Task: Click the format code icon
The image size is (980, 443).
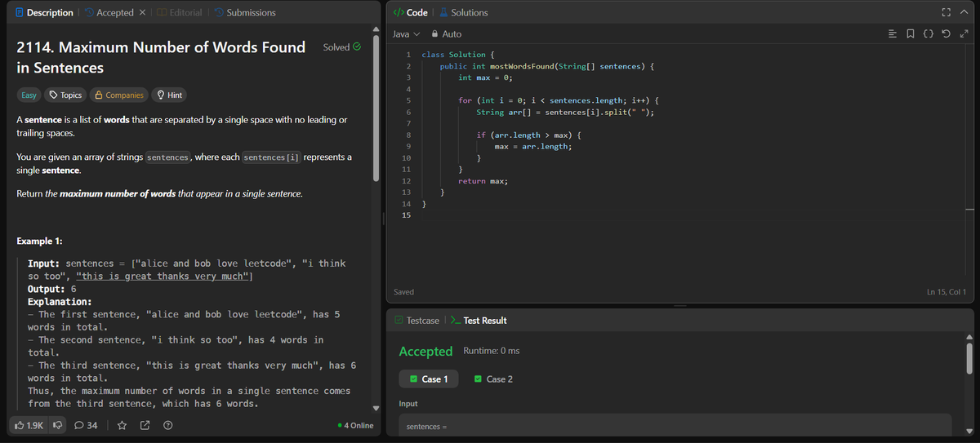Action: (x=893, y=34)
